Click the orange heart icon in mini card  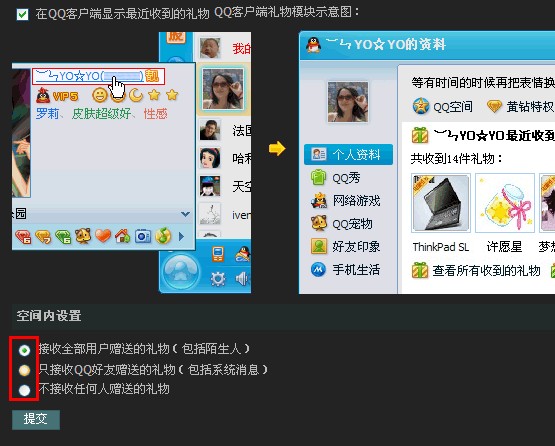pyautogui.click(x=103, y=236)
